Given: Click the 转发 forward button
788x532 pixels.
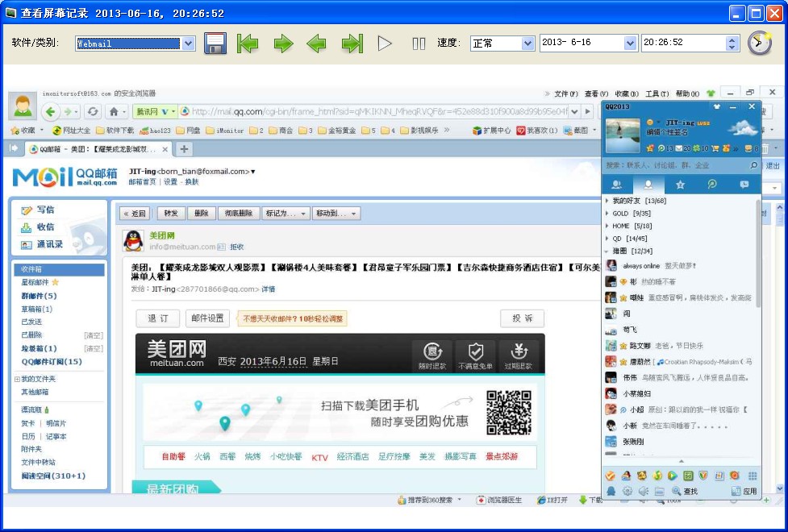Looking at the screenshot, I should (171, 214).
